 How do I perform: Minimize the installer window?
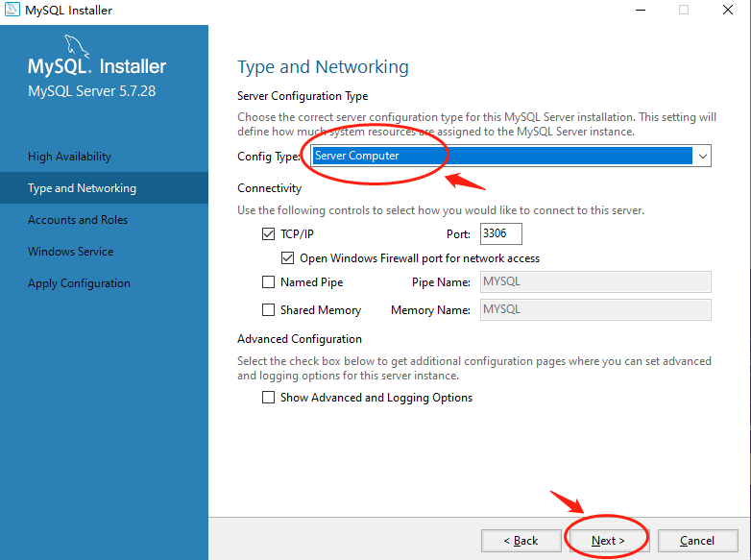pos(641,10)
